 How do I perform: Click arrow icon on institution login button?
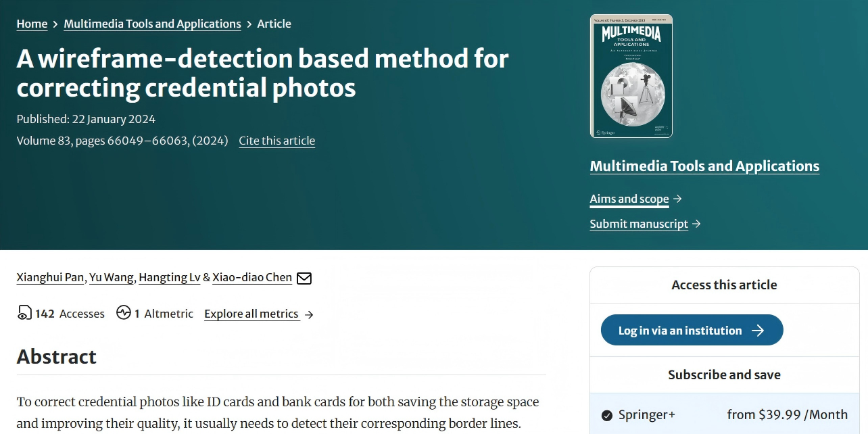click(758, 331)
